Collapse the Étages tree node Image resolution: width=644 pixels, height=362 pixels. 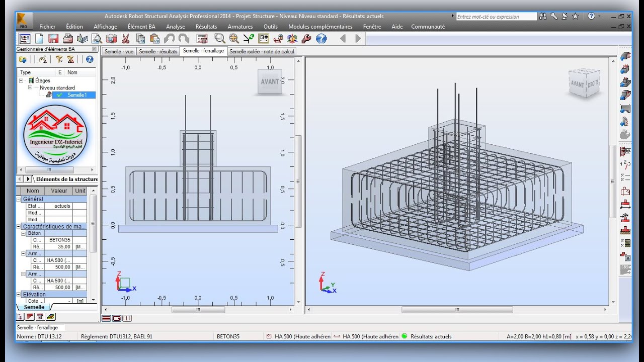(22, 80)
